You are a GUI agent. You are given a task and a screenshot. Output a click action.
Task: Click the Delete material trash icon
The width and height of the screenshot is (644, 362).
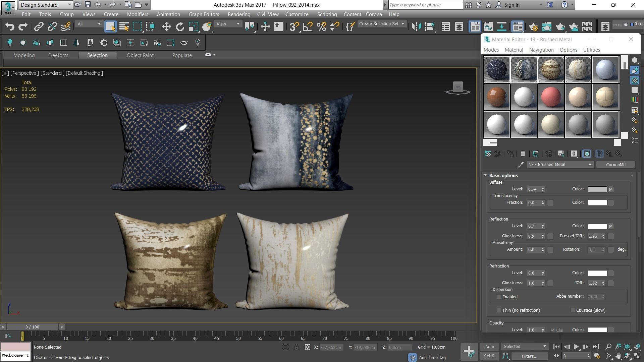click(523, 154)
